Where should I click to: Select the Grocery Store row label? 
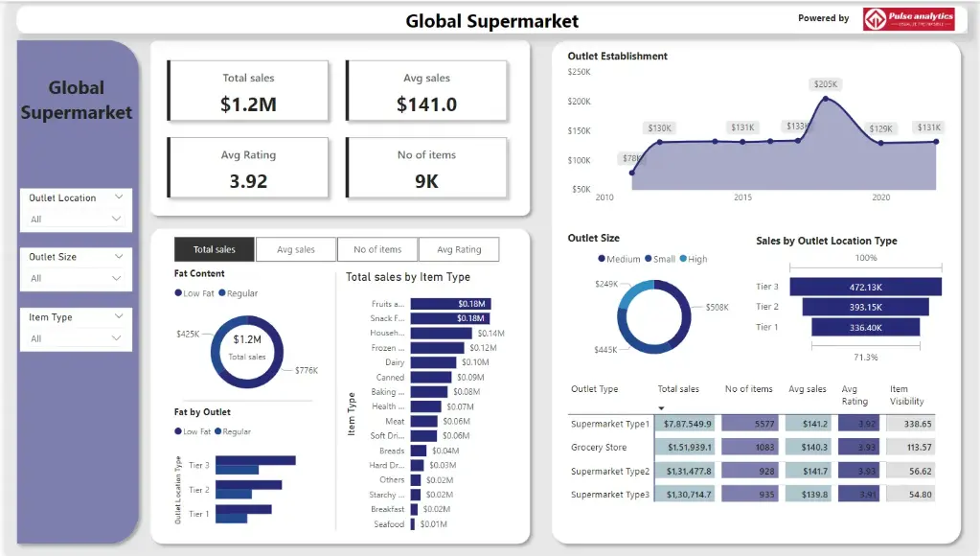[599, 447]
